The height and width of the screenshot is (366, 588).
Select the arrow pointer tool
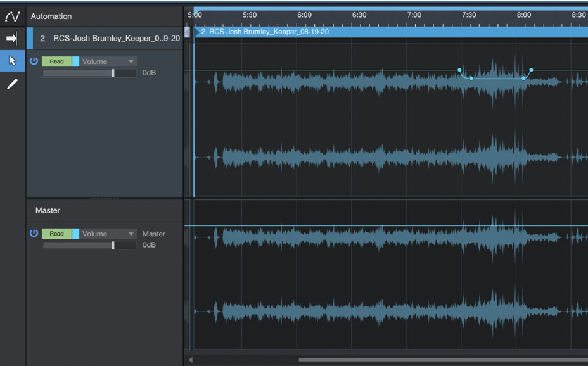[13, 61]
